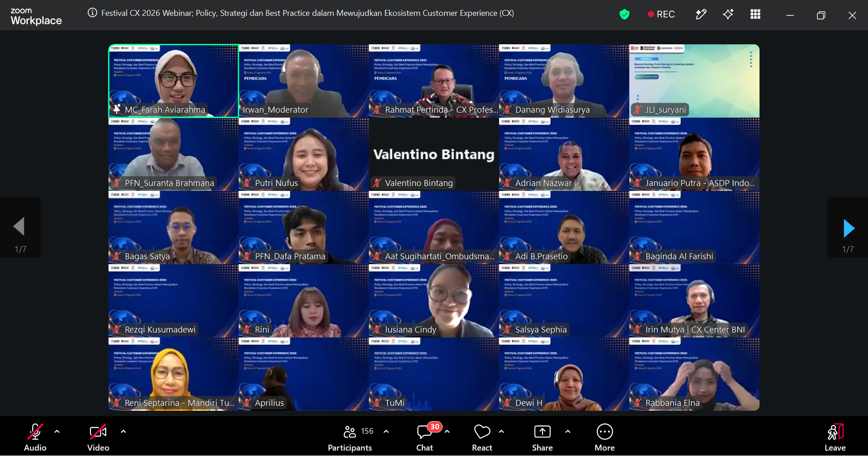868x456 pixels.
Task: Click the REC recording indicator
Action: 661,14
